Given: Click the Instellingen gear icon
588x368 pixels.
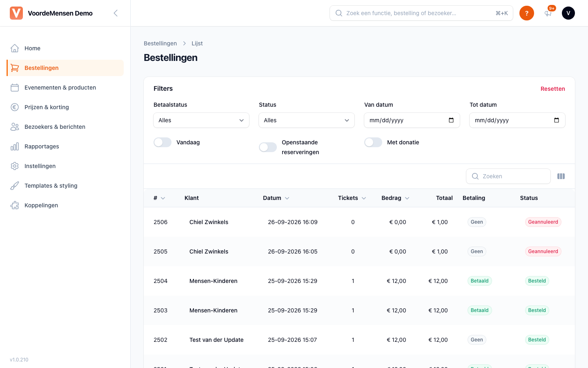Looking at the screenshot, I should tap(15, 166).
